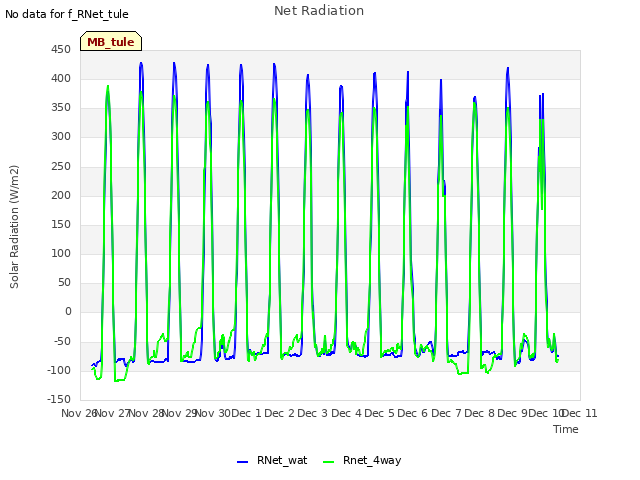
Task: Click the 200 y-axis tick label
Action: [x=61, y=196]
